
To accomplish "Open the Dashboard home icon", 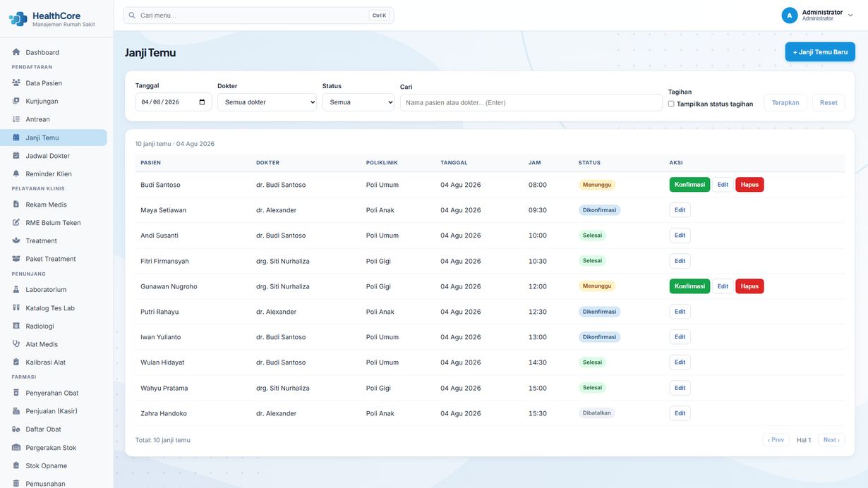I will coord(16,52).
